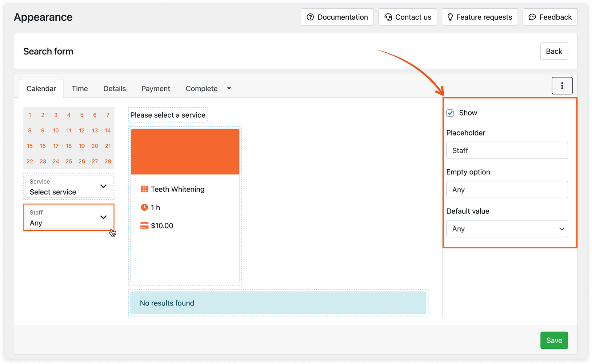This screenshot has width=592, height=364.
Task: Select date 15 on the calendar
Action: coord(29,146)
